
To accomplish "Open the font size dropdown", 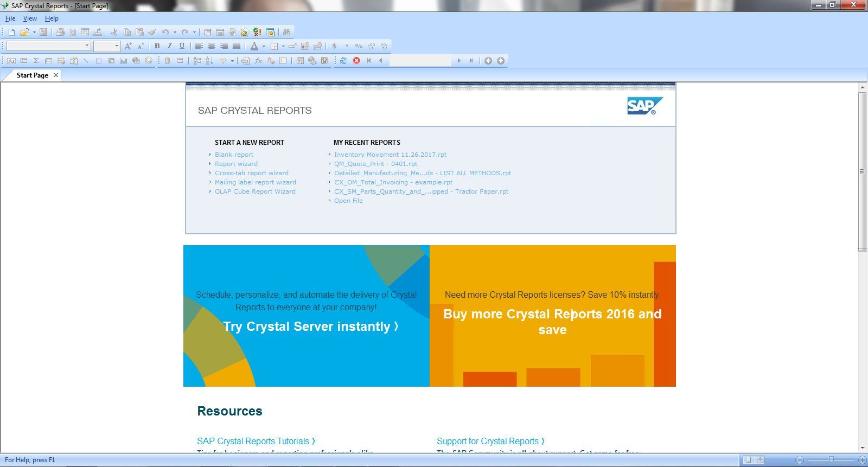I will click(x=117, y=46).
